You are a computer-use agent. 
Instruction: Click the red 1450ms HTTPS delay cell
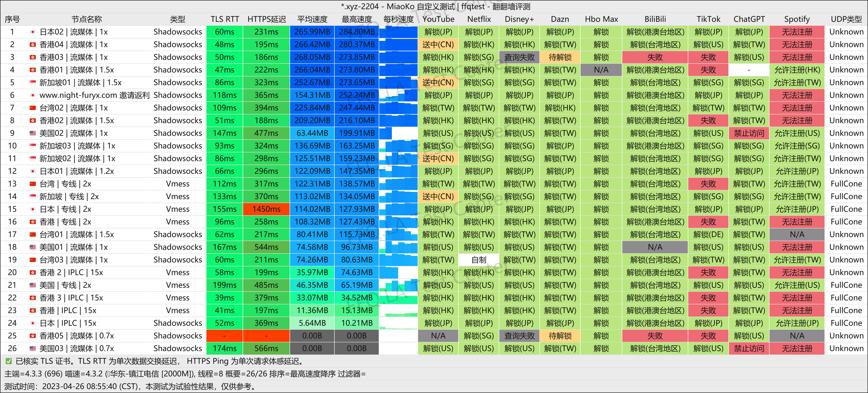(x=266, y=209)
